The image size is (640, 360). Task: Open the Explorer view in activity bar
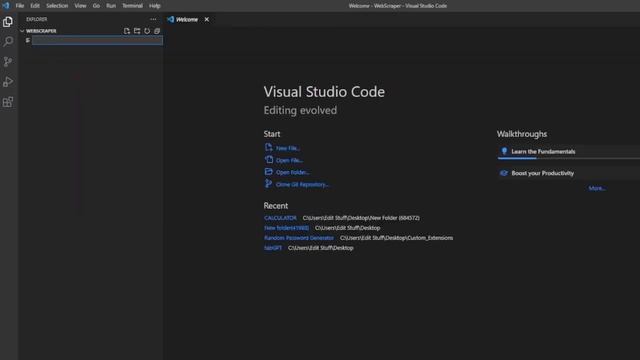click(x=8, y=22)
